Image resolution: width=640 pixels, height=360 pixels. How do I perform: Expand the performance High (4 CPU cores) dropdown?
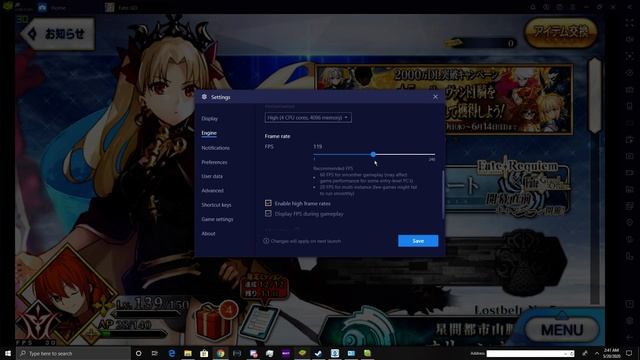tap(308, 118)
